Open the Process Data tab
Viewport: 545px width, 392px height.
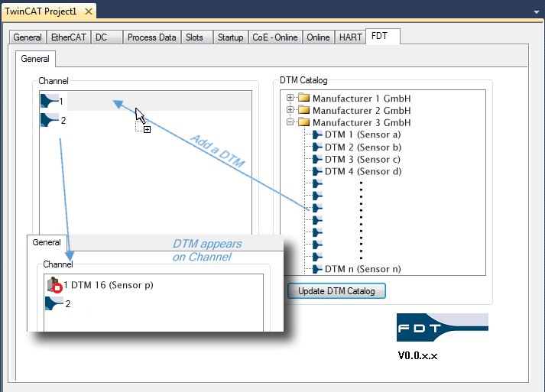(x=151, y=37)
